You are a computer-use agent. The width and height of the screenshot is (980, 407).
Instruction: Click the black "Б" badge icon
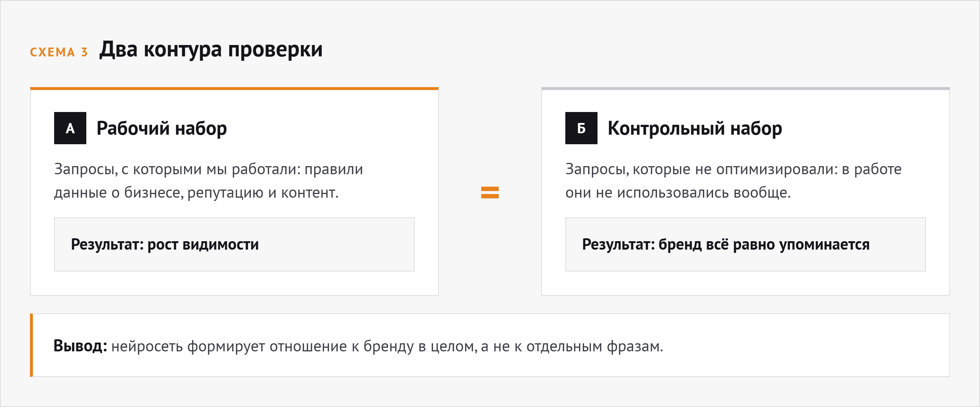click(x=581, y=128)
